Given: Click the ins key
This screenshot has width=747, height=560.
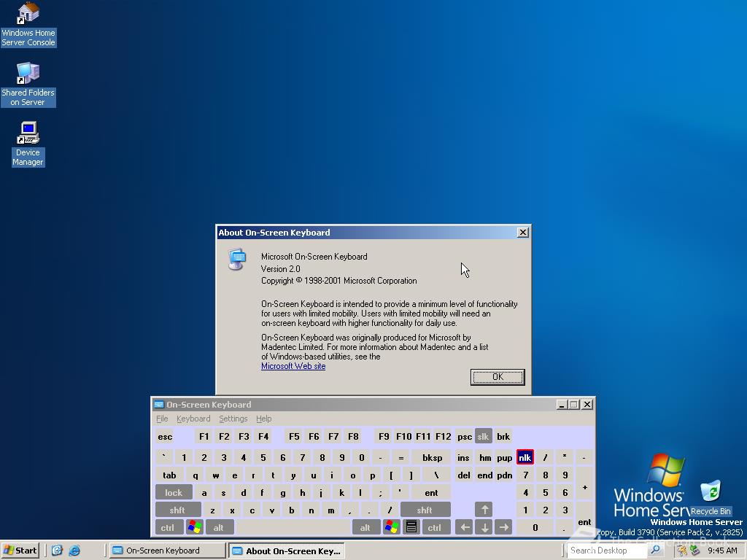Looking at the screenshot, I should pos(463,457).
